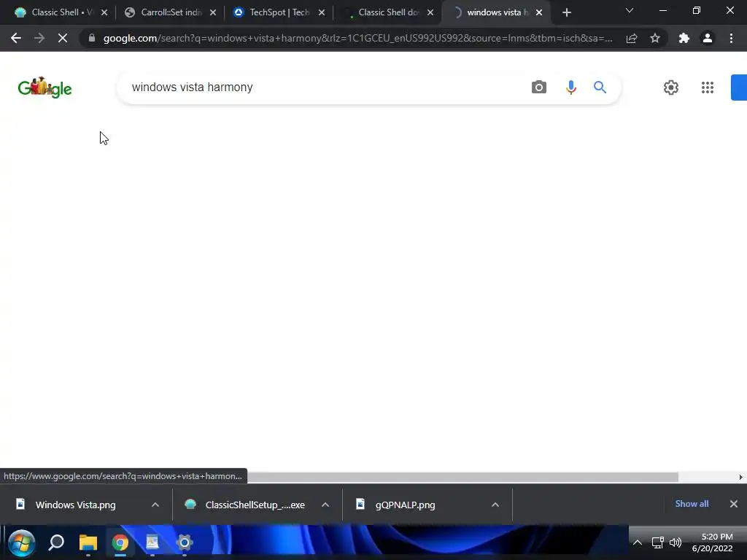Close the Classic Shell forum tab
747x560 pixels.
pyautogui.click(x=104, y=13)
